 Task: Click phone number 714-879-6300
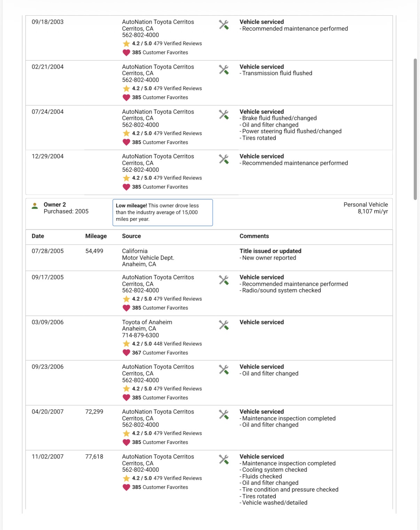[140, 336]
